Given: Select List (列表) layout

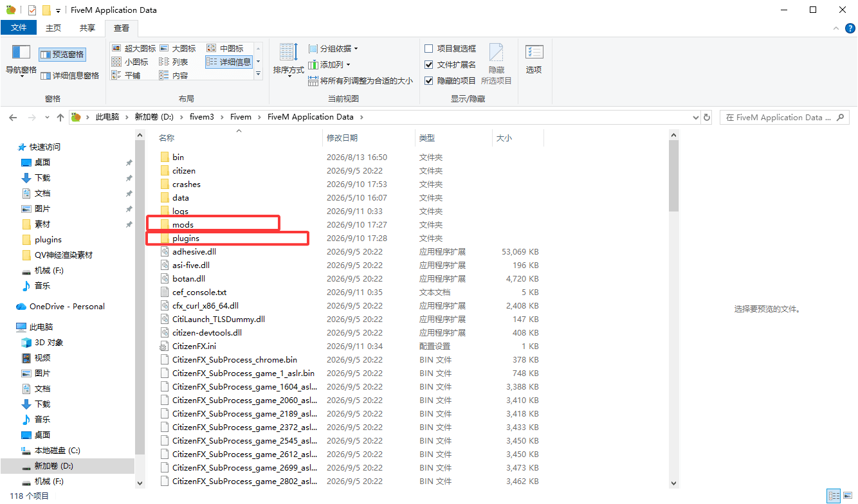Looking at the screenshot, I should pyautogui.click(x=174, y=62).
